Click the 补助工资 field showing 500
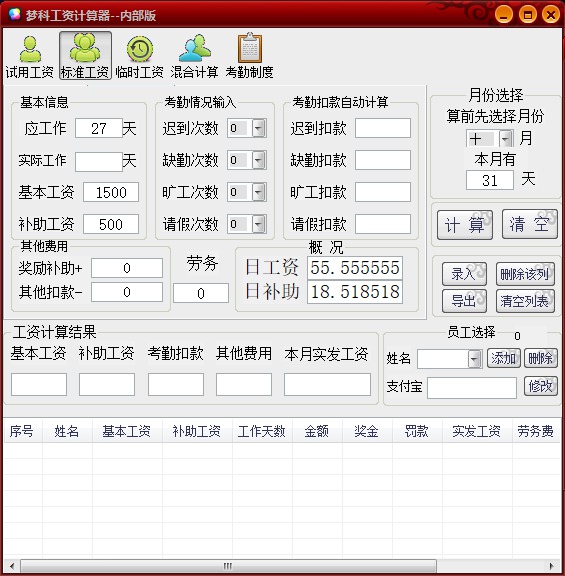This screenshot has height=576, width=565. click(x=111, y=224)
